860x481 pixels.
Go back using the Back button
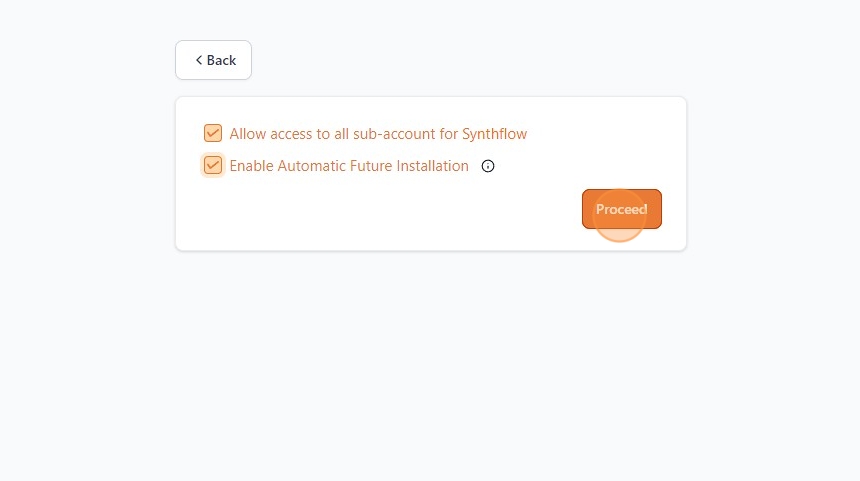pyautogui.click(x=214, y=60)
